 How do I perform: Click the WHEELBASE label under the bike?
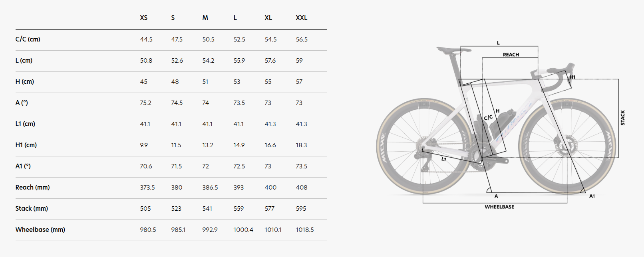point(499,207)
